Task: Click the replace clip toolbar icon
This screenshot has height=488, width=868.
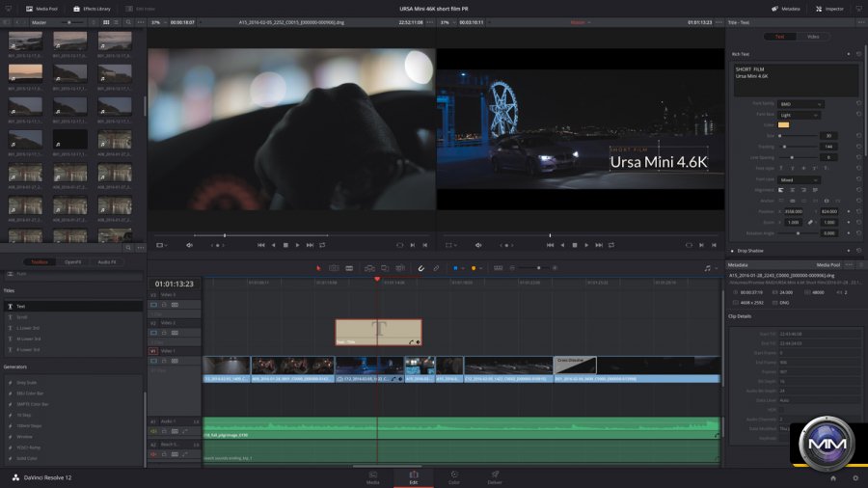Action: tap(400, 268)
